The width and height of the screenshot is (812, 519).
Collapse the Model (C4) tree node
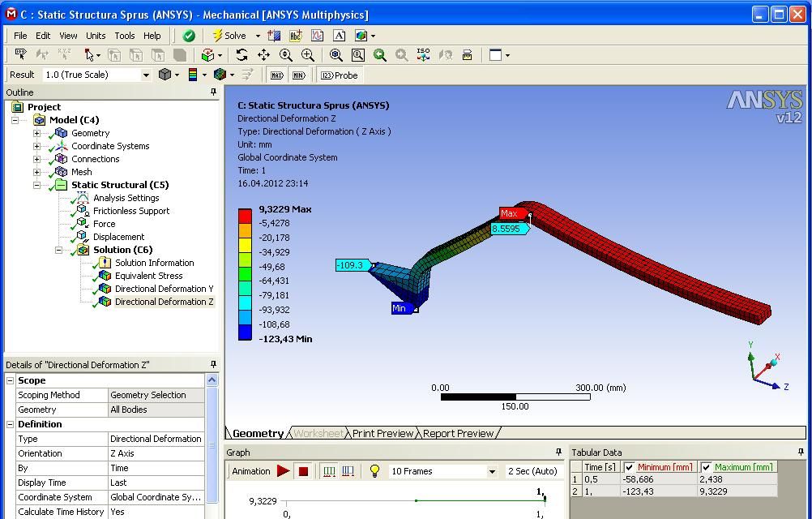pos(15,120)
